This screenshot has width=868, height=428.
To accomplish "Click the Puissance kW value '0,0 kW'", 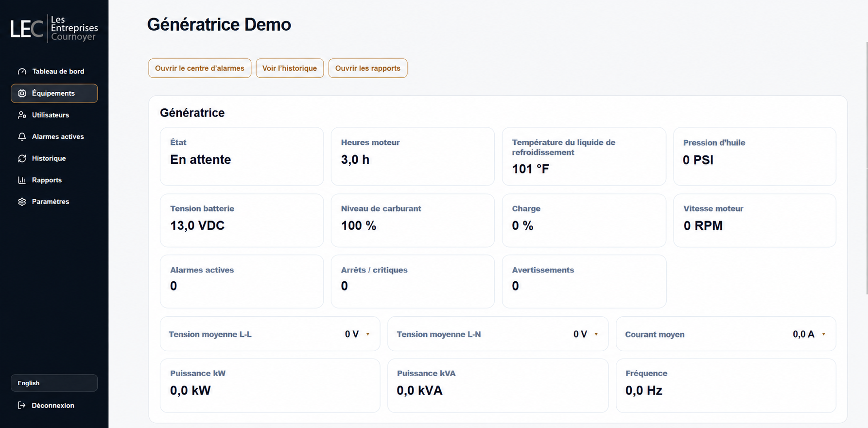I will [191, 391].
